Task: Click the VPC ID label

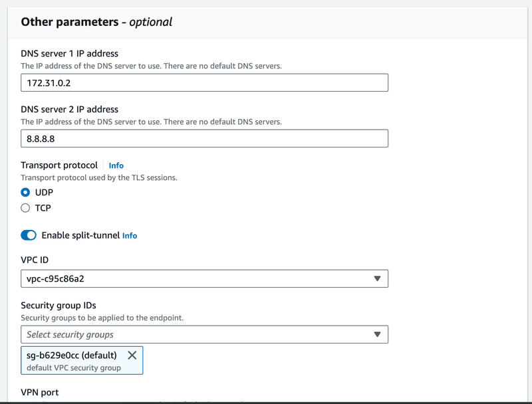Action: coord(35,260)
